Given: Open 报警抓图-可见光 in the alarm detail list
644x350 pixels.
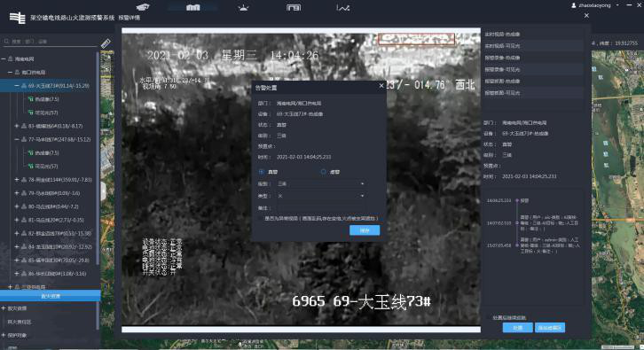Looking at the screenshot, I should [533, 93].
